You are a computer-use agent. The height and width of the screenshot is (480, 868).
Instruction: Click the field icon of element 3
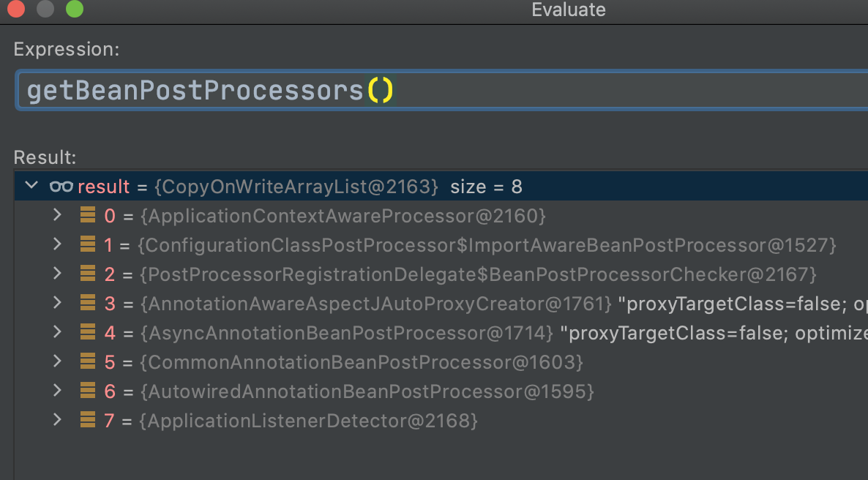pyautogui.click(x=88, y=303)
